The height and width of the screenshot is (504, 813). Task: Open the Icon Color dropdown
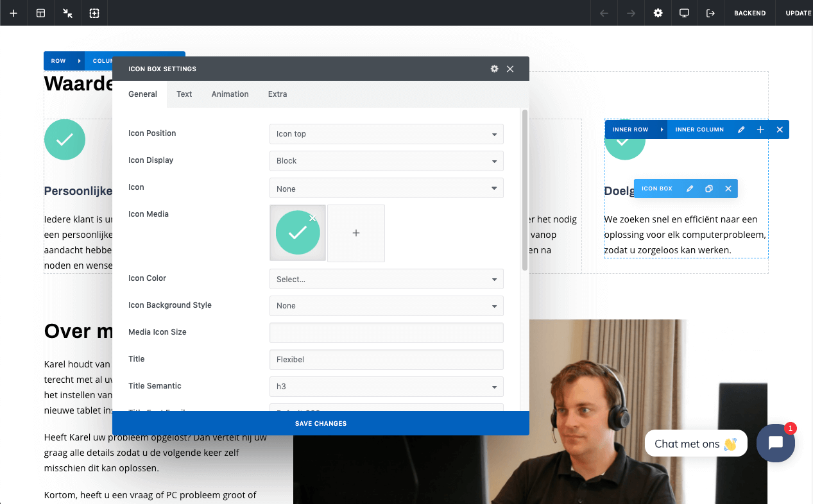386,279
